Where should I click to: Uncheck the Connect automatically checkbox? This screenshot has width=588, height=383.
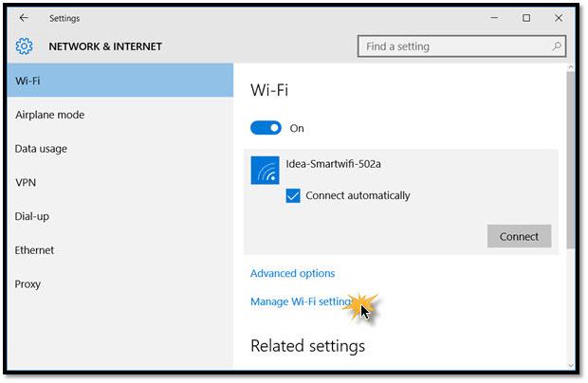[293, 195]
